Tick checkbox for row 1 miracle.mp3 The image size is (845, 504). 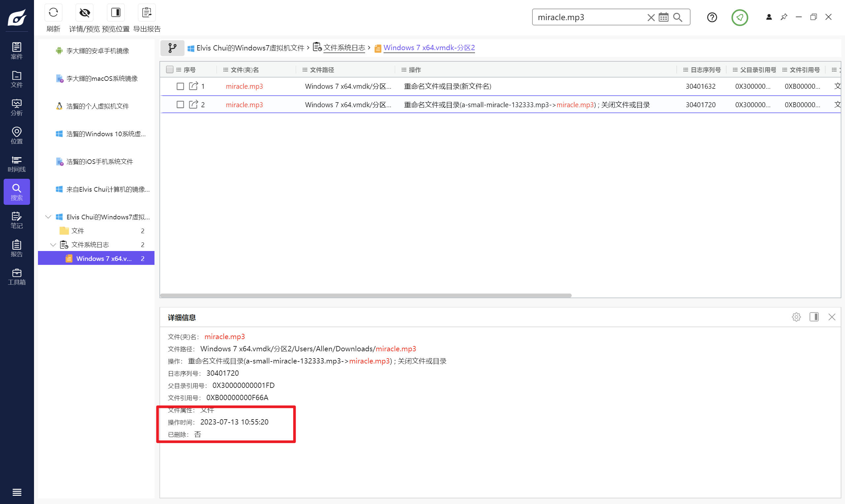180,86
